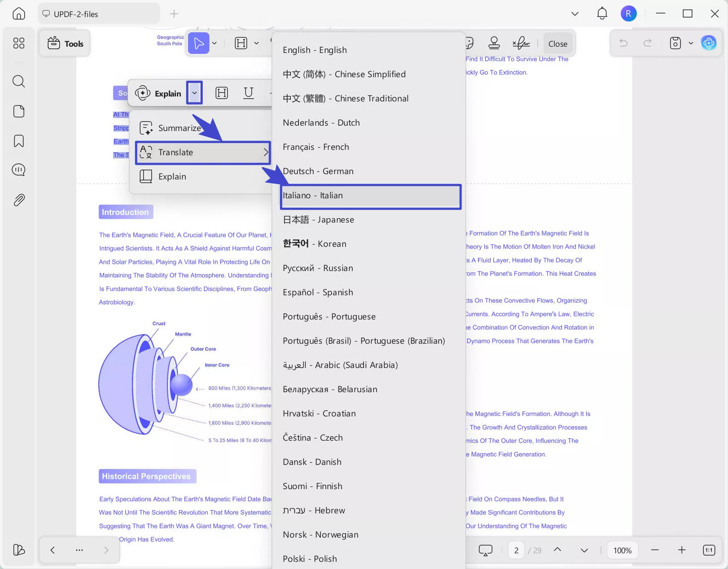Select Suomi - Finnish language
The image size is (728, 569).
click(368, 486)
